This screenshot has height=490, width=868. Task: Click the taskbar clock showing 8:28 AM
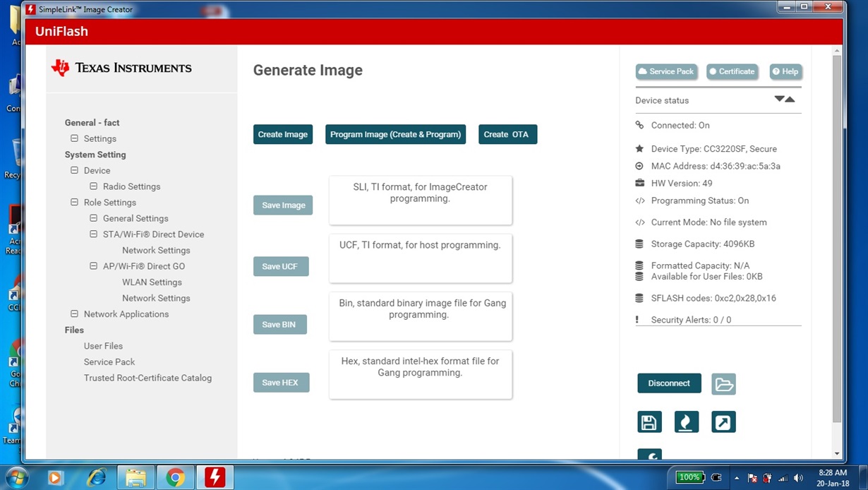tap(833, 477)
